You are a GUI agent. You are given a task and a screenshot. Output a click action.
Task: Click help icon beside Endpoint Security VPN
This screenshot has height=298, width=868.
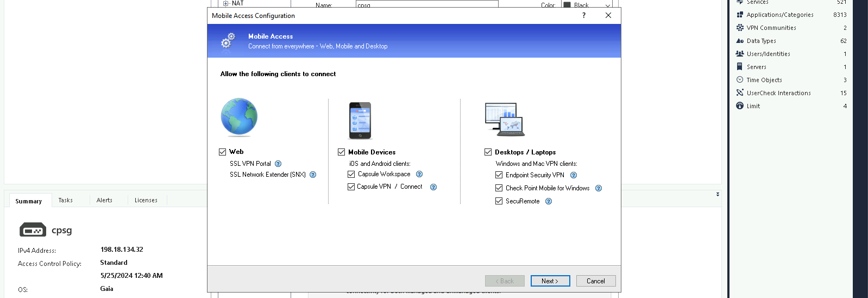(574, 175)
